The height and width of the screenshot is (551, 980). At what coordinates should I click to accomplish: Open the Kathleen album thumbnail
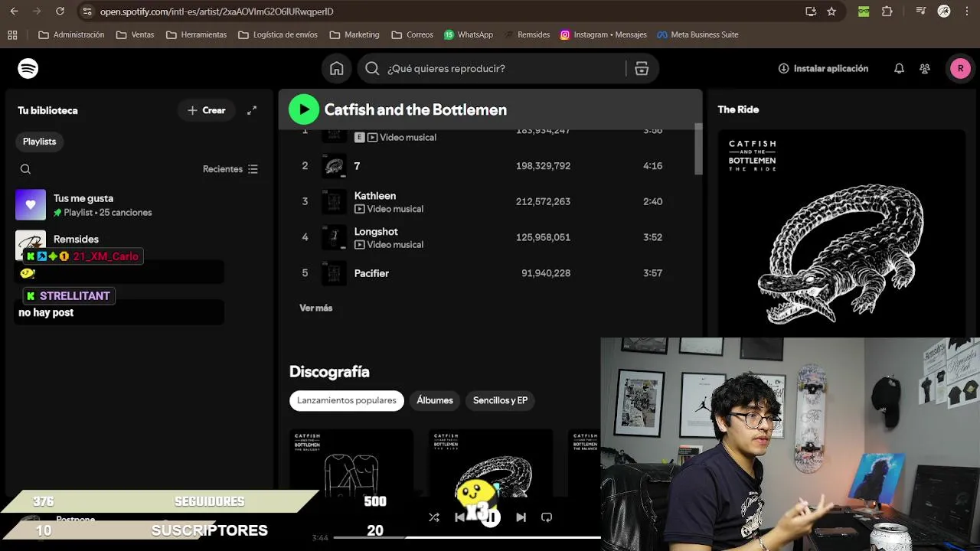[x=334, y=201]
